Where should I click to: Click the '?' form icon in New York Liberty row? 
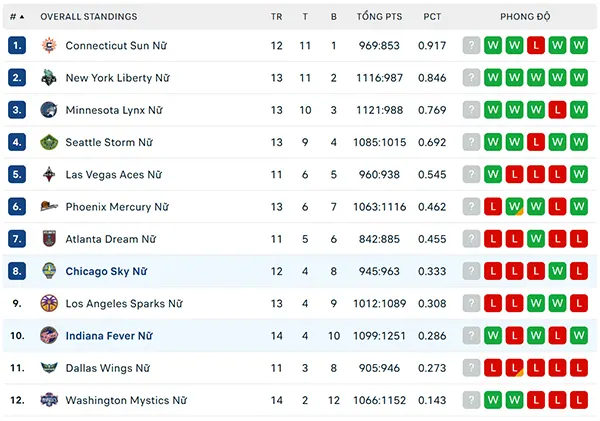pos(471,78)
